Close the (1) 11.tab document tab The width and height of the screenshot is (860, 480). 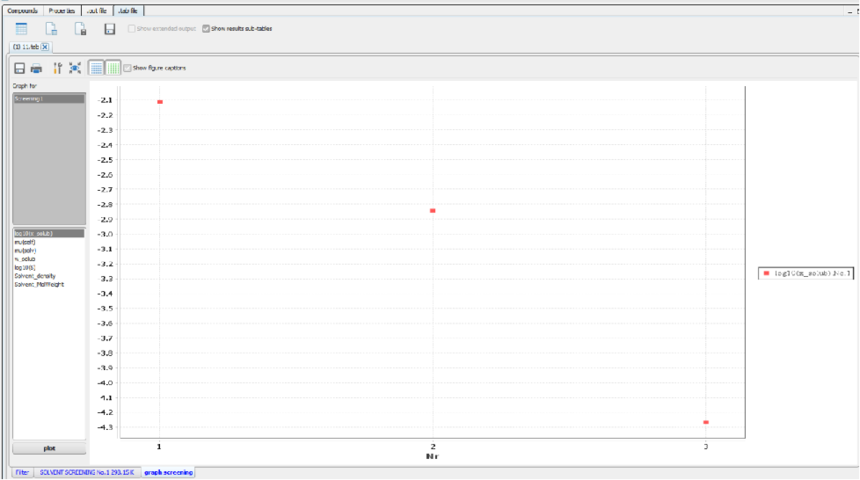[x=45, y=47]
